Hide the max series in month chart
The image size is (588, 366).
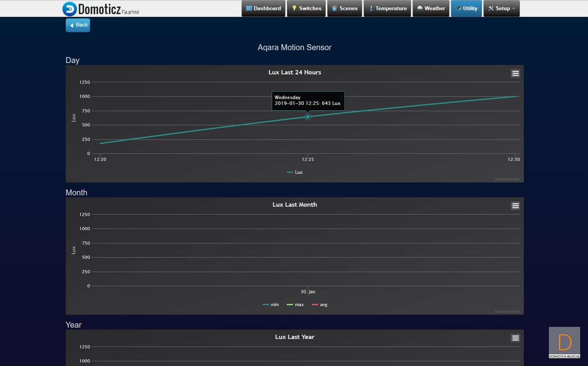[x=295, y=305]
